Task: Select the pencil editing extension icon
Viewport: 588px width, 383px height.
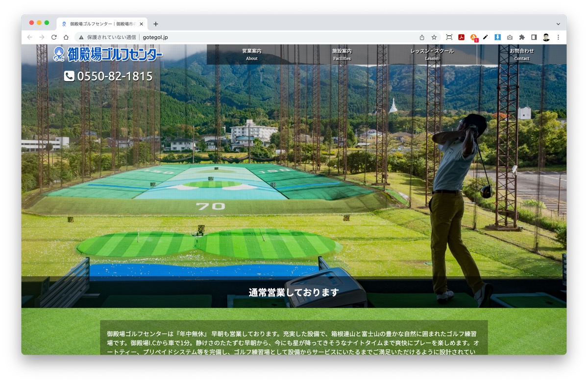Action: click(485, 37)
